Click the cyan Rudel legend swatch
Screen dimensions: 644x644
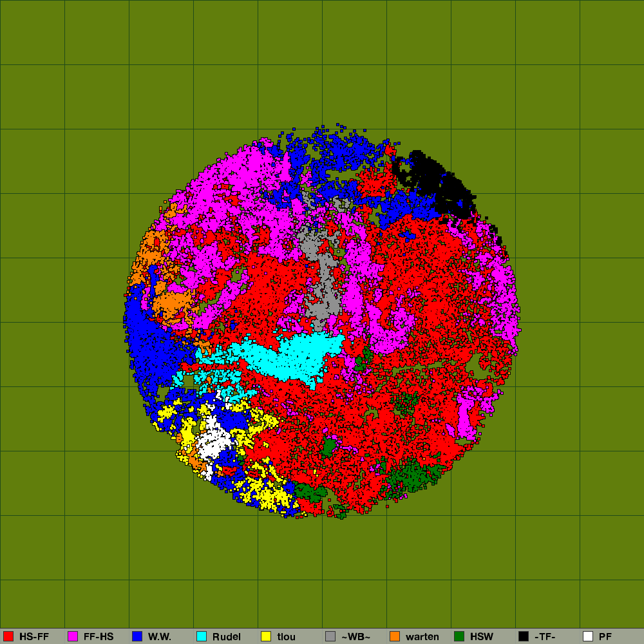[x=202, y=636]
